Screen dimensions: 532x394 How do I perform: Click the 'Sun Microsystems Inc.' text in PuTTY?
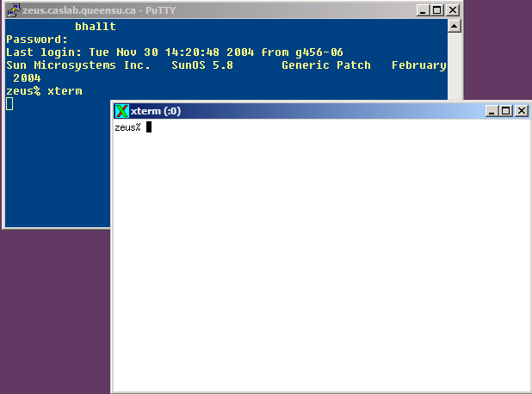(x=78, y=65)
